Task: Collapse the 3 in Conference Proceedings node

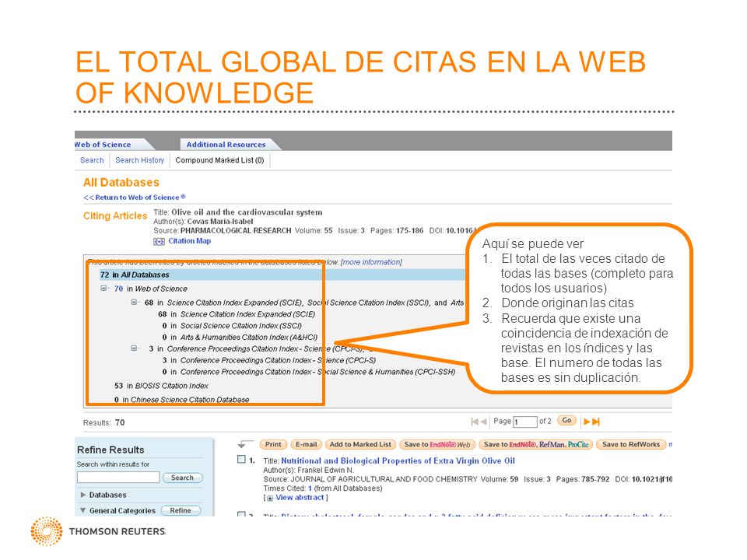Action: (135, 348)
